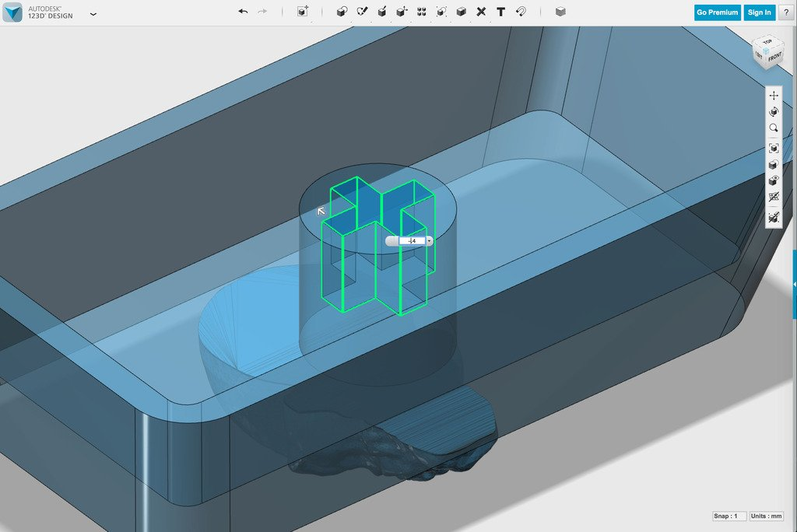The width and height of the screenshot is (797, 532).
Task: Open the Pattern tool
Action: click(x=421, y=11)
